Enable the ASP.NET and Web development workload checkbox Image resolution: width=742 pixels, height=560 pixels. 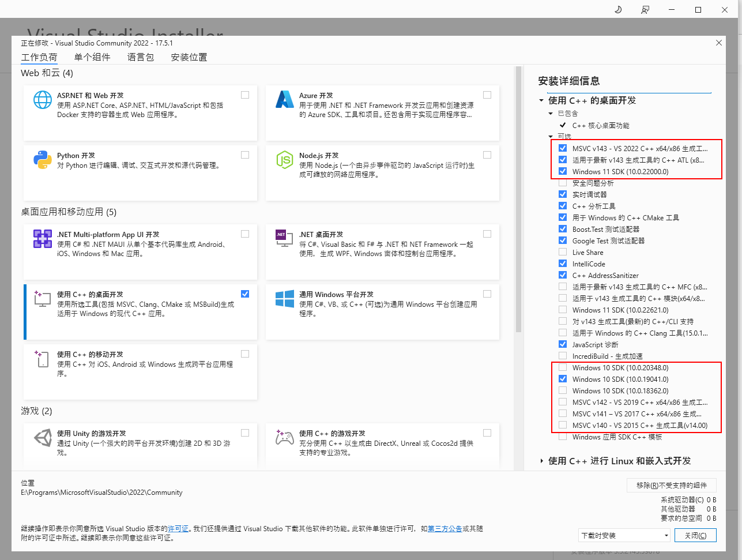tap(245, 95)
